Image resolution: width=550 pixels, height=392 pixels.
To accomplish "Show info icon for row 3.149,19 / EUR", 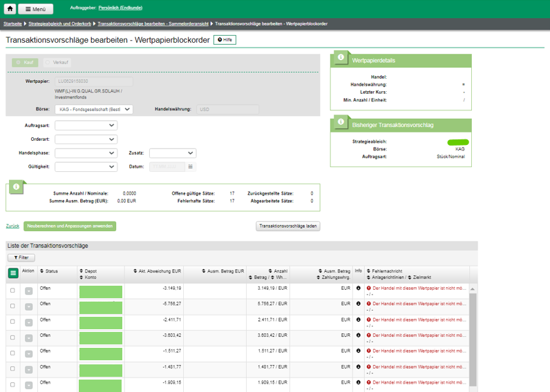I will [x=358, y=288].
